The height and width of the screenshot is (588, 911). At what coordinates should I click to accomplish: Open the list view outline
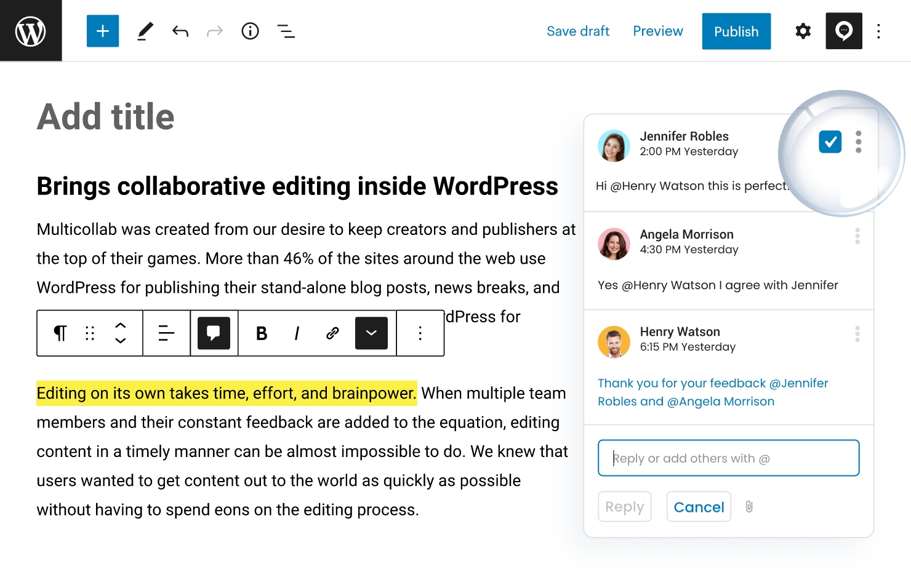[x=286, y=31]
